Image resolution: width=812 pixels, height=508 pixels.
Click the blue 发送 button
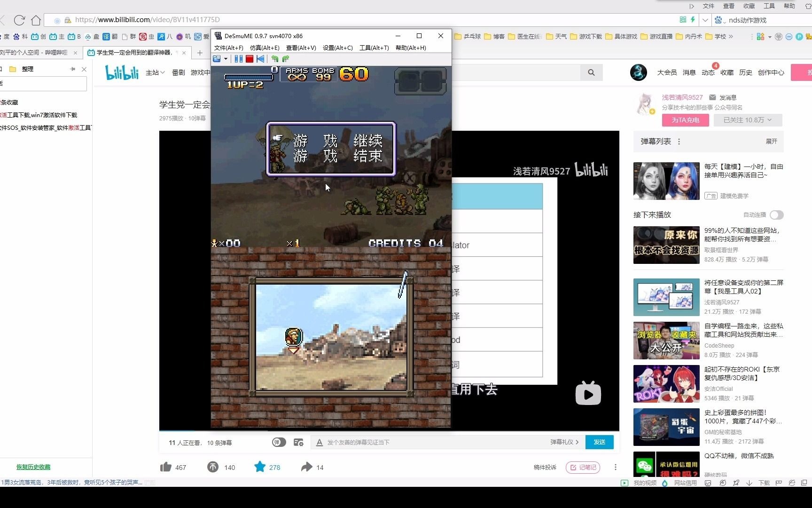pos(600,442)
